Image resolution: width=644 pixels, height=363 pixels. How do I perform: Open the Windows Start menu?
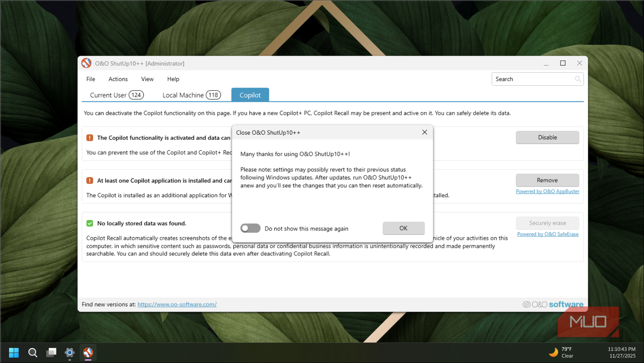click(14, 353)
